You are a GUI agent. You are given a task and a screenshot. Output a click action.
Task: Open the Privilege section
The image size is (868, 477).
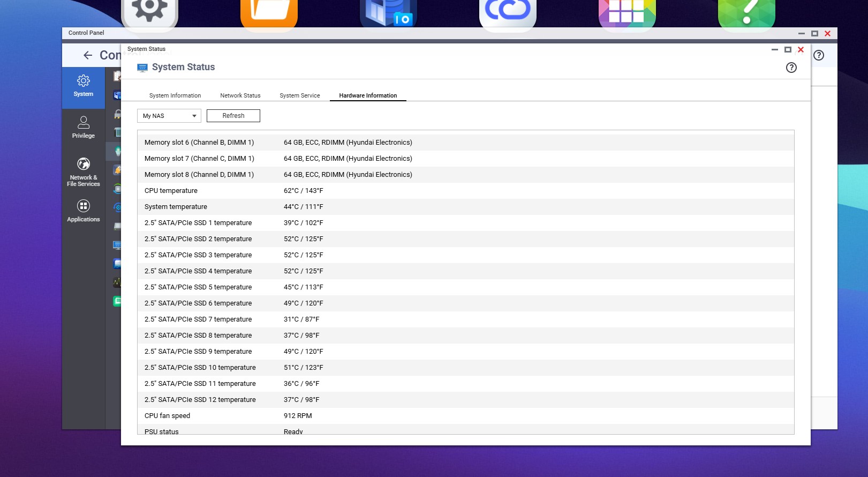tap(84, 128)
